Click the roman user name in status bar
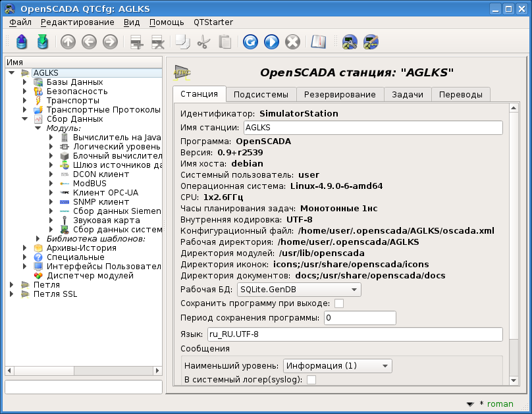Image resolution: width=532 pixels, height=414 pixels. coord(500,404)
